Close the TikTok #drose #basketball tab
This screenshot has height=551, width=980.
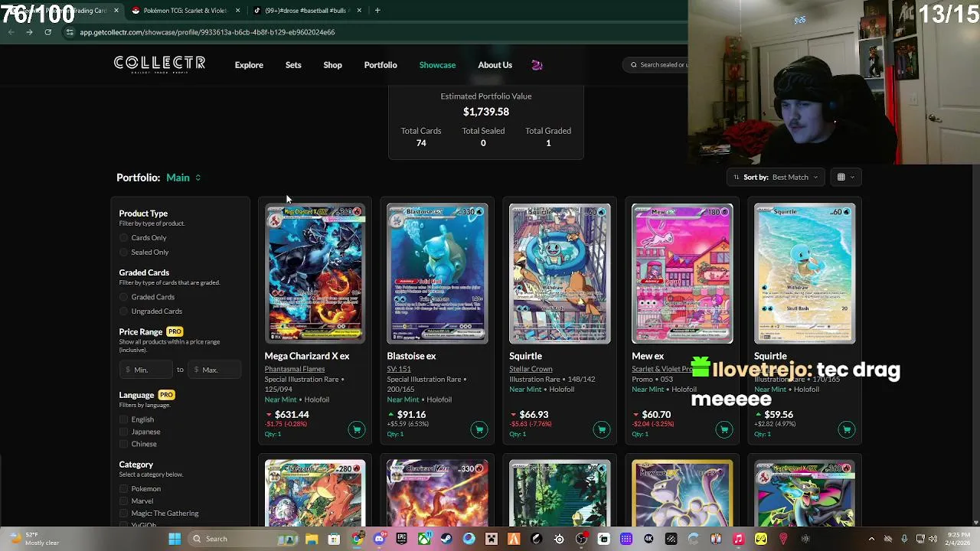[360, 10]
